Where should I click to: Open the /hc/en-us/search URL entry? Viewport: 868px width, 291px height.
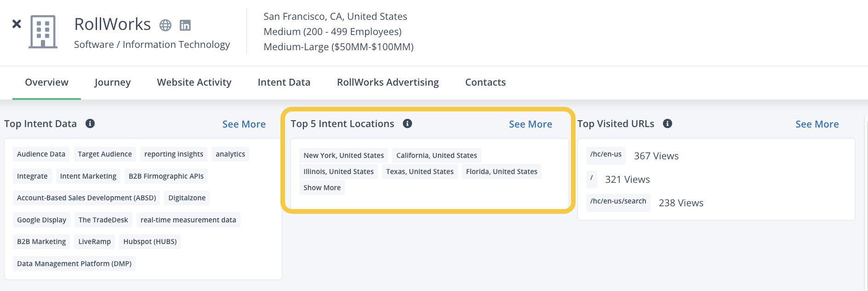point(618,201)
